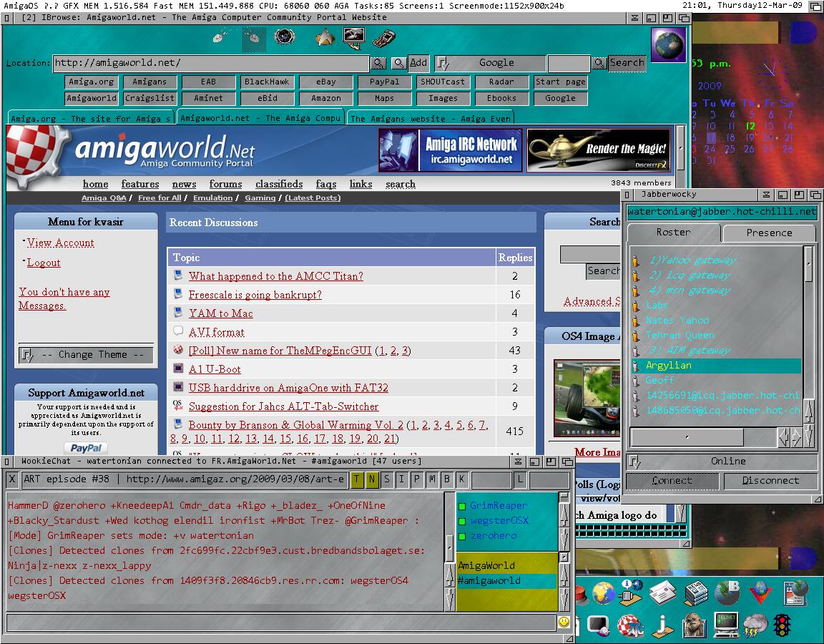Toggle the B channel mode button
The height and width of the screenshot is (644, 824).
pos(447,479)
